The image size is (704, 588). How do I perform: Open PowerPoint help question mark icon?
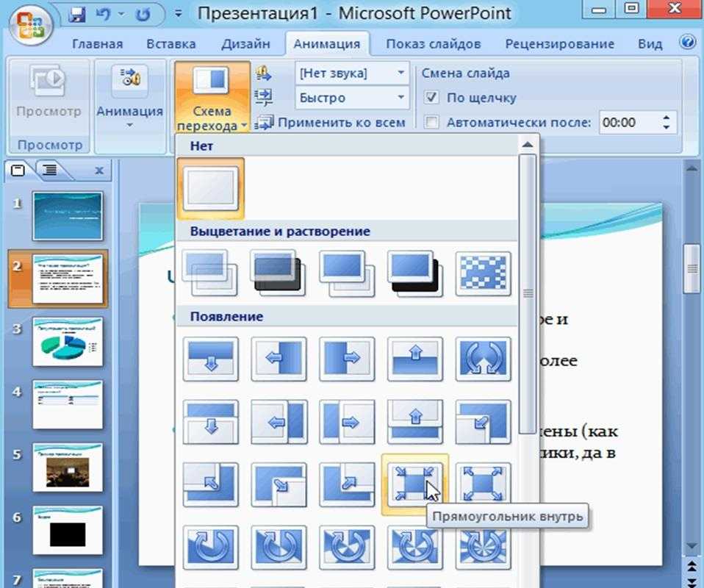click(687, 42)
